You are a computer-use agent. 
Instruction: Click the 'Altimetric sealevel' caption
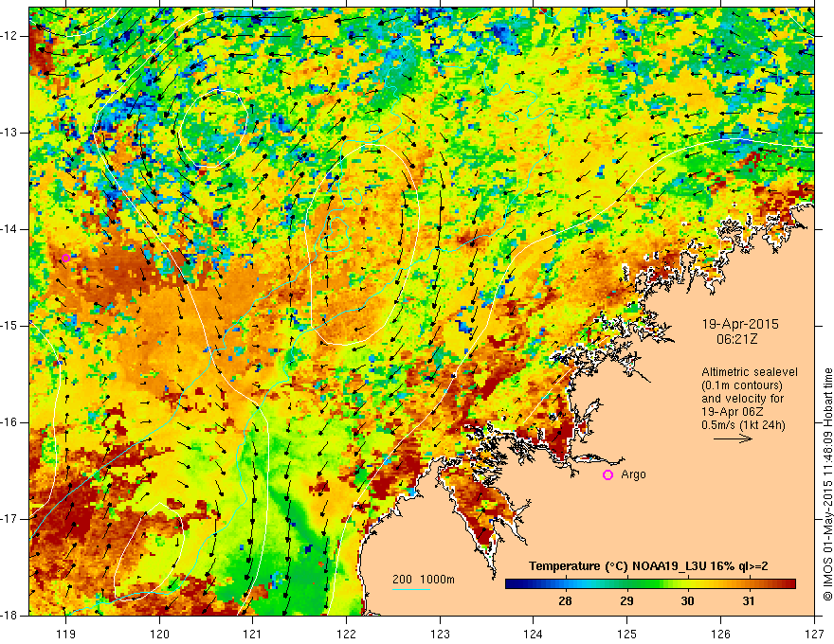tap(750, 372)
